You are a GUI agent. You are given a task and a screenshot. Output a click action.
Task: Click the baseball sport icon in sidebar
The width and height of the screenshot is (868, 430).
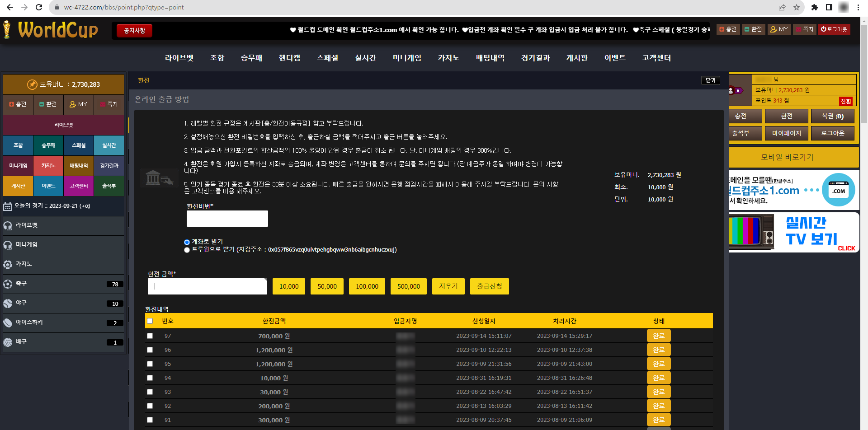[8, 304]
